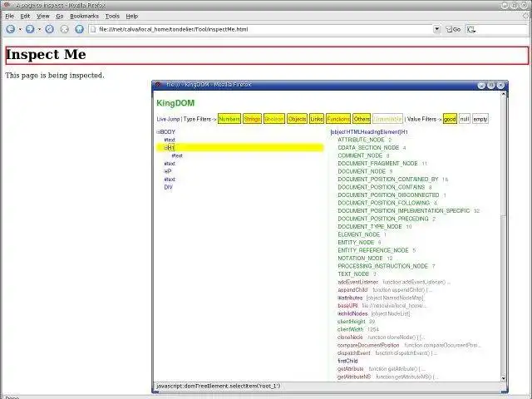Click the PROCESSING_INSTRUCTION_NODE property

coord(382,266)
